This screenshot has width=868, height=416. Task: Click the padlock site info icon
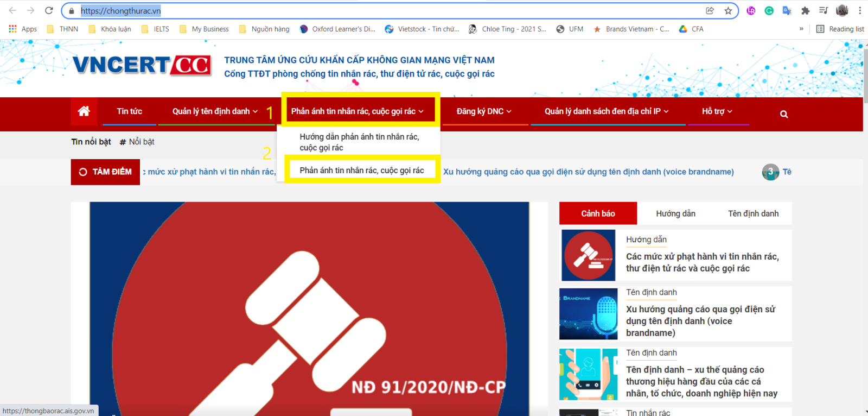[71, 11]
